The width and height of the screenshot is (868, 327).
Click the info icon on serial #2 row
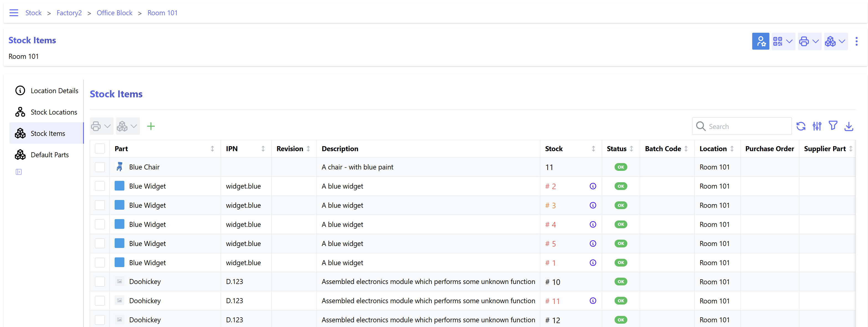tap(593, 186)
